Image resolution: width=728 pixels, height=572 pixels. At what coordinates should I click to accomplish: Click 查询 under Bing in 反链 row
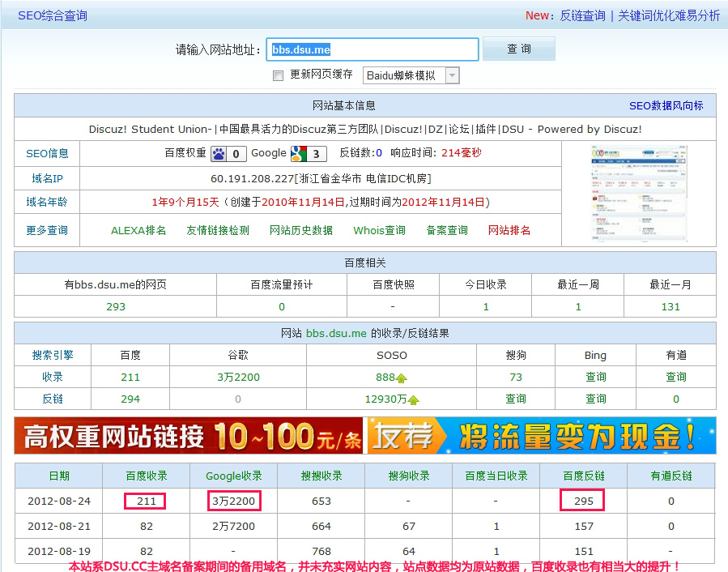click(x=596, y=399)
